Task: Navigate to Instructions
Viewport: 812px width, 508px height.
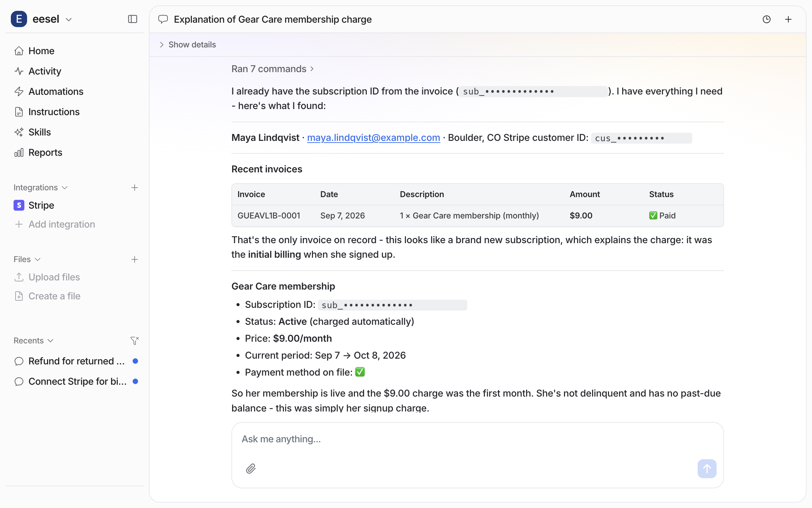Action: pyautogui.click(x=74, y=112)
